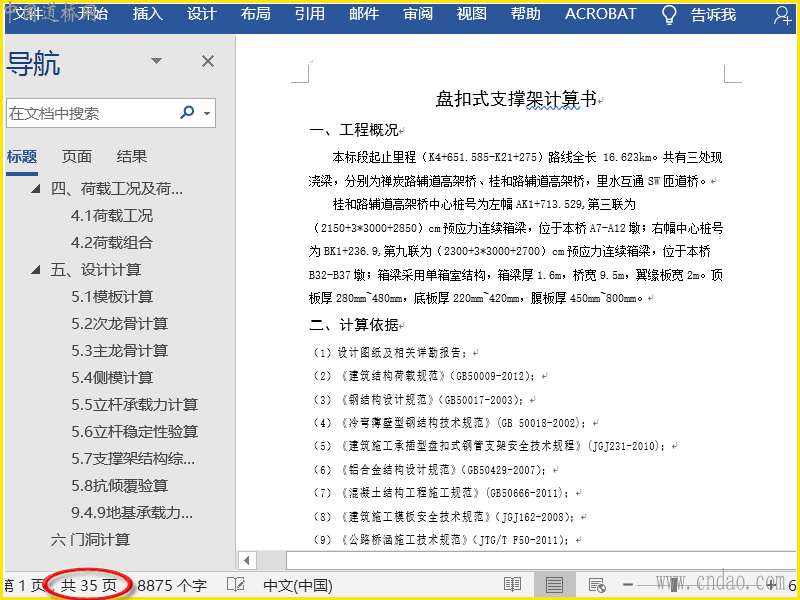Select the 标题 navigation tab
Viewport: 800px width, 600px height.
pyautogui.click(x=22, y=157)
